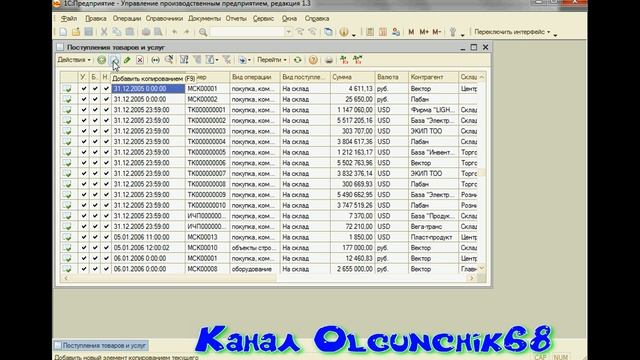Click the Контрагент column header
This screenshot has height=360, width=640.
click(x=433, y=77)
